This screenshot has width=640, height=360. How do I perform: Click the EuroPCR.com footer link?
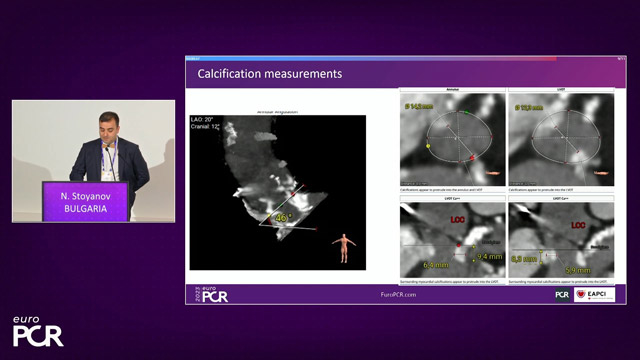coord(398,294)
